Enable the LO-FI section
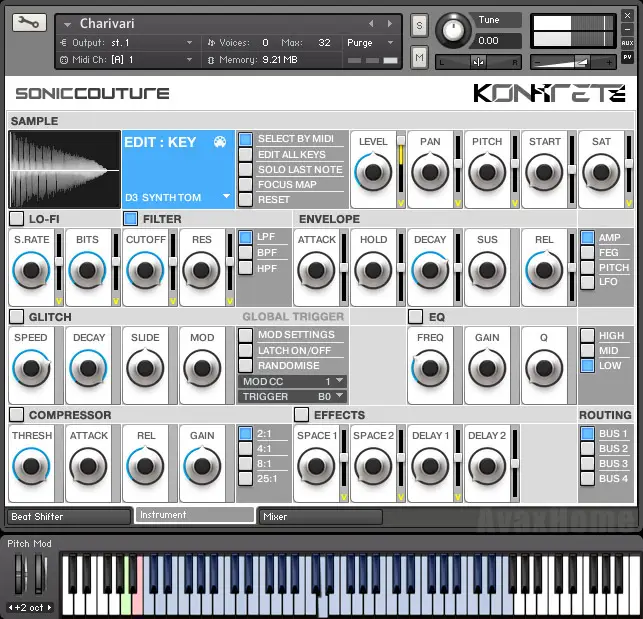 click(x=16, y=218)
